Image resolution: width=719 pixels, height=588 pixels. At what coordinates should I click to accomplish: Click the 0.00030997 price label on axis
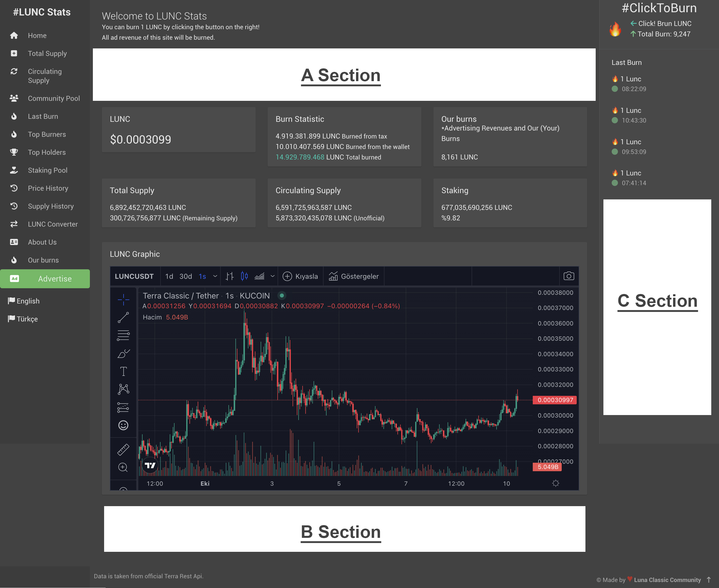pyautogui.click(x=555, y=400)
